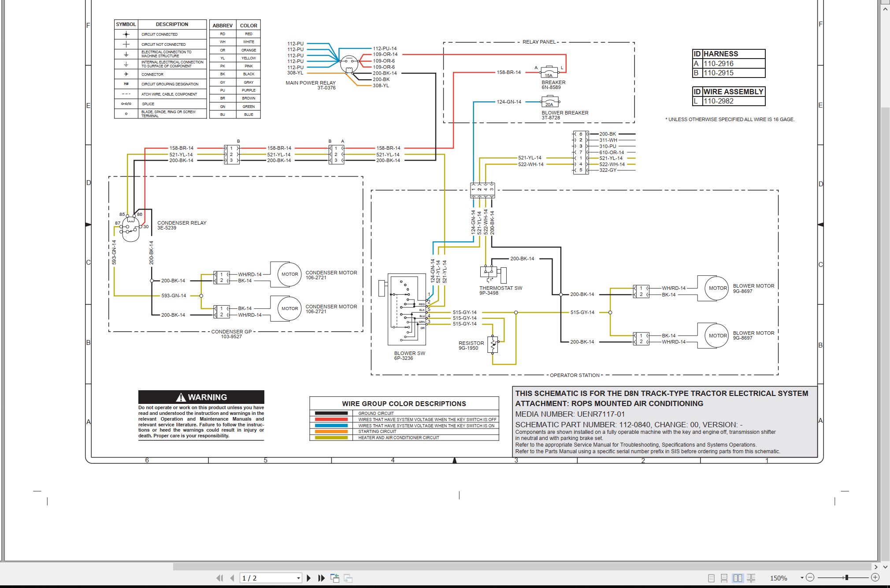Click the MEDIA NUMBER UENR7117-01 text
The height and width of the screenshot is (588, 890).
click(570, 414)
